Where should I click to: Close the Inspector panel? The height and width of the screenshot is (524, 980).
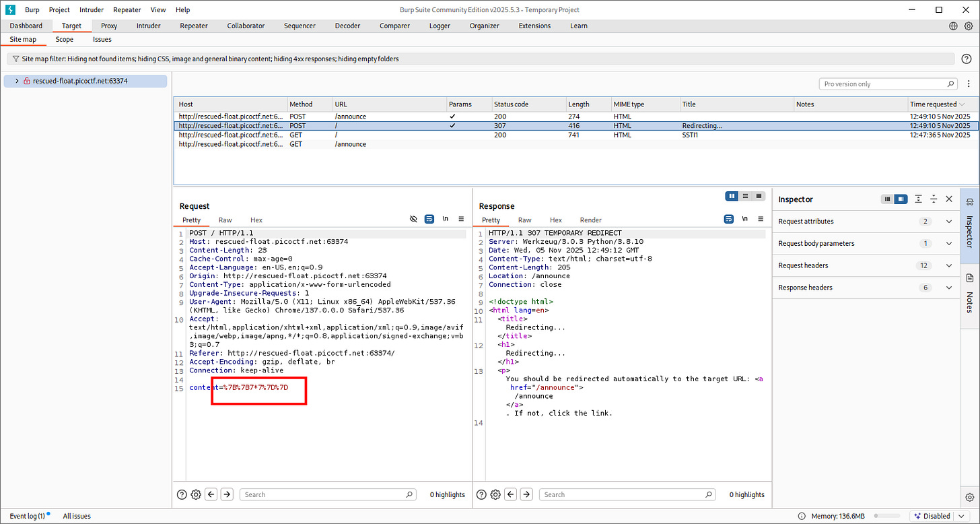click(949, 199)
